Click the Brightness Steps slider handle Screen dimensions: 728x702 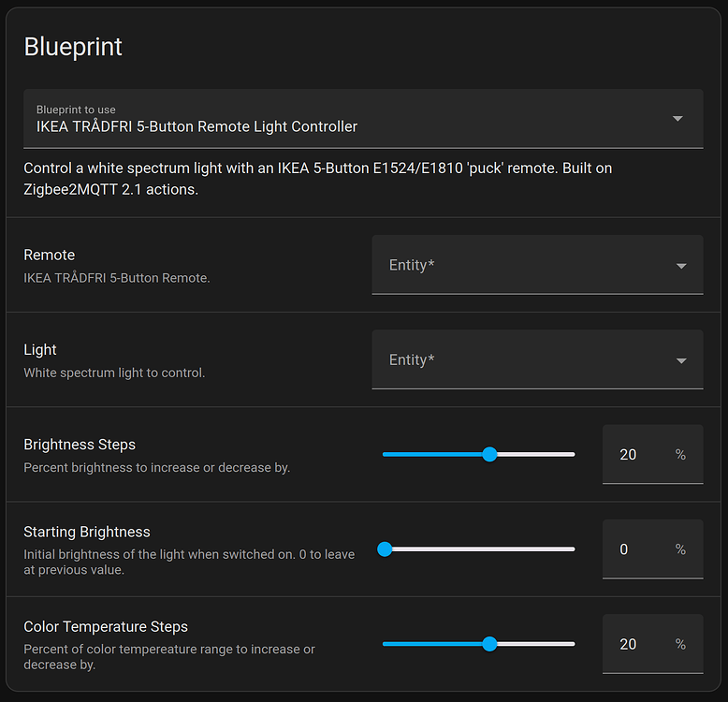point(488,454)
